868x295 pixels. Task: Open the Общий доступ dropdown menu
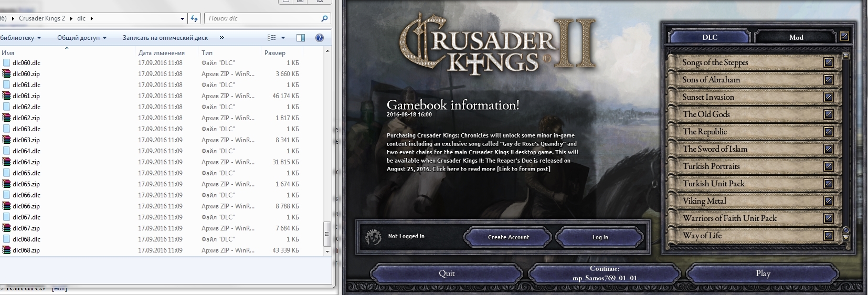(82, 38)
